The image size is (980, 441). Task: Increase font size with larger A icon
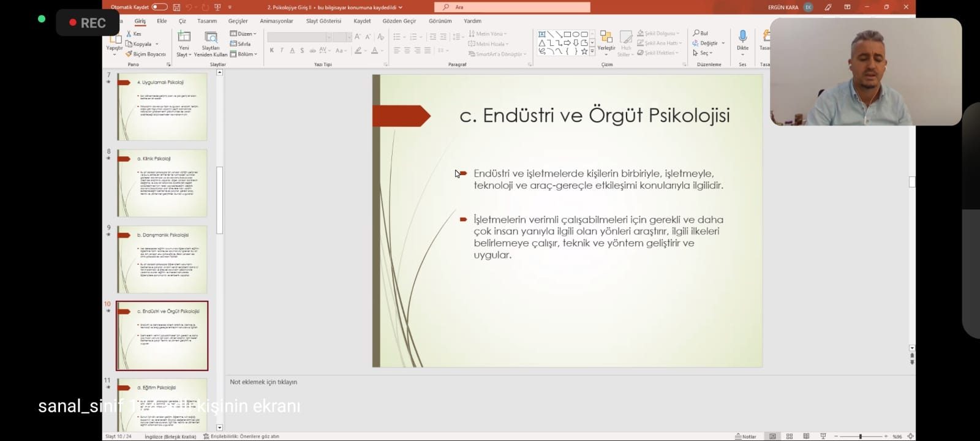tap(358, 37)
